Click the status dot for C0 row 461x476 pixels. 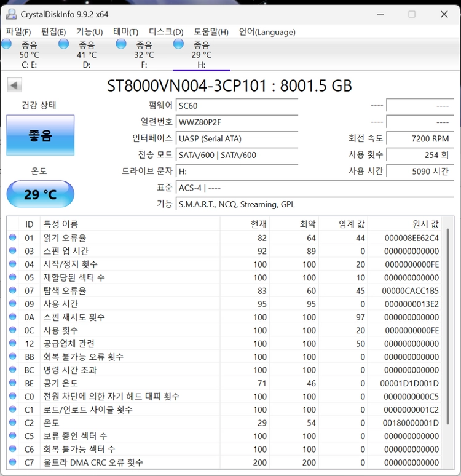12,396
